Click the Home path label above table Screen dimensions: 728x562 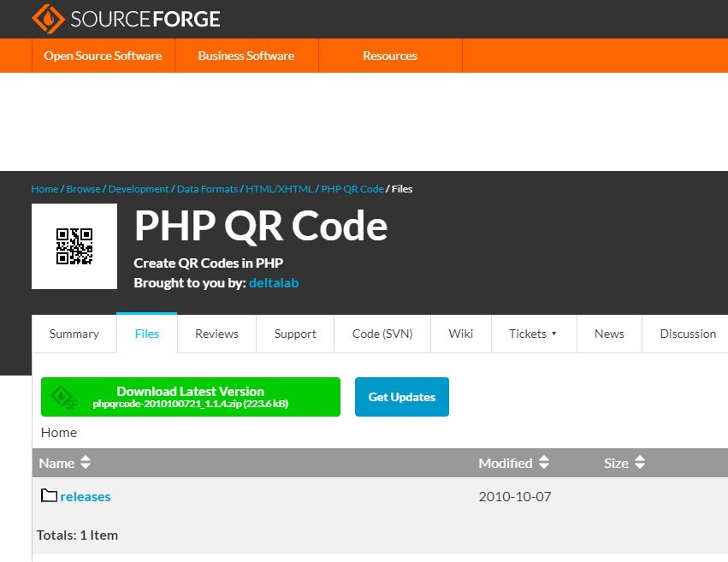(x=59, y=433)
